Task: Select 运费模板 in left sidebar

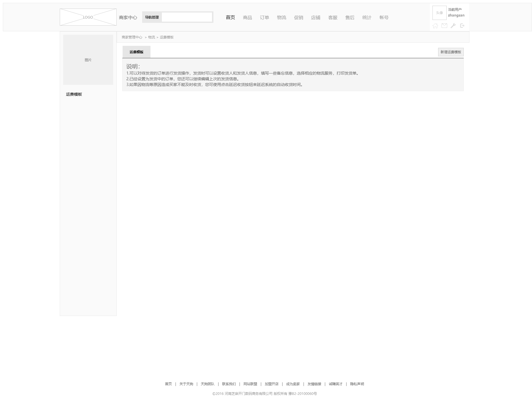Action: [74, 94]
